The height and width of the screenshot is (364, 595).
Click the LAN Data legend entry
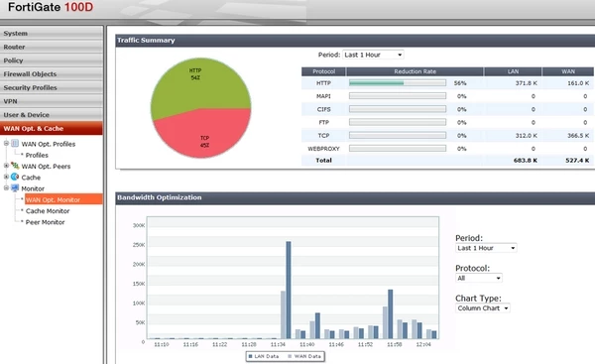[264, 356]
